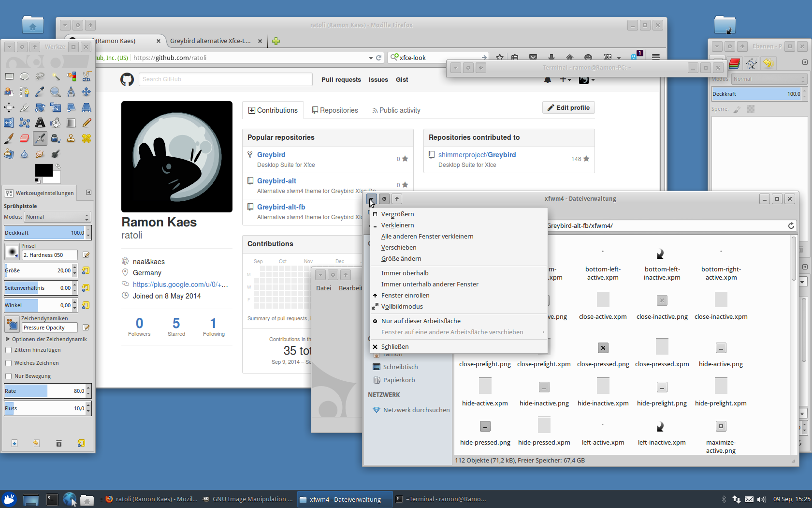
Task: Click the Search GitHub input field
Action: (x=226, y=79)
